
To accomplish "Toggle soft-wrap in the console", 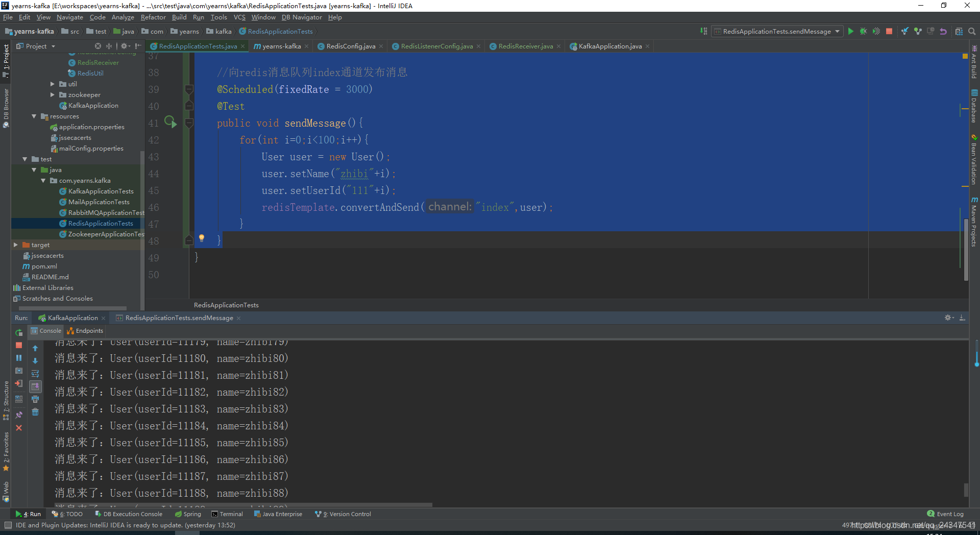I will pos(35,374).
